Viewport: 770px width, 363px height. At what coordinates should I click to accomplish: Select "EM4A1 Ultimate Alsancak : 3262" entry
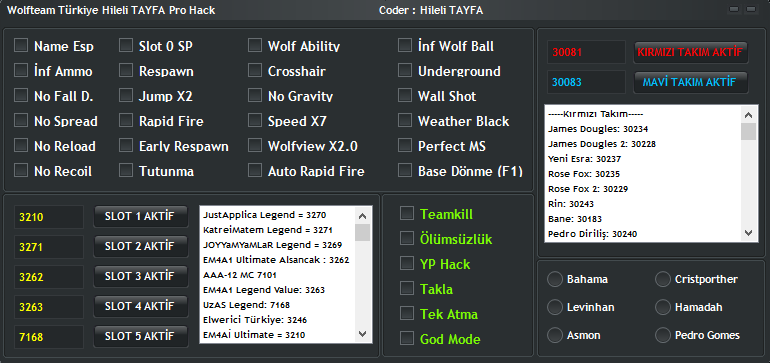click(x=276, y=260)
